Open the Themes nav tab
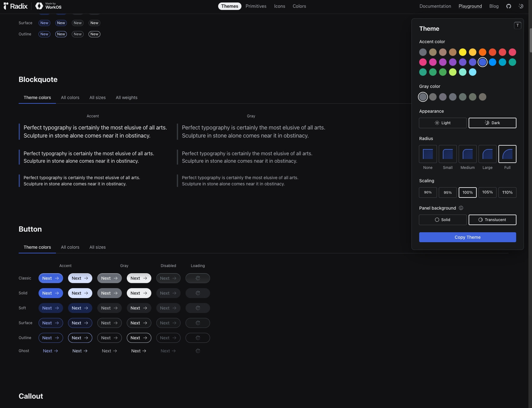The image size is (532, 408). (x=230, y=6)
